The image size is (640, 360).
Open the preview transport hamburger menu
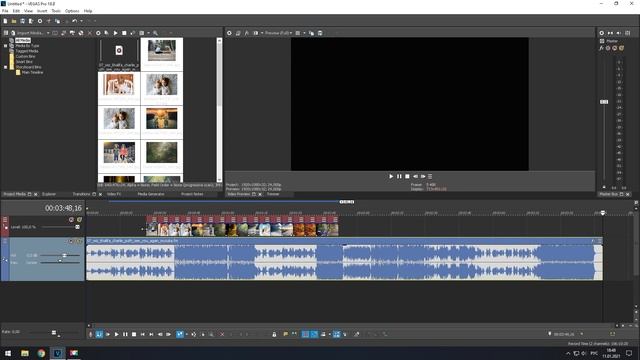point(430,176)
